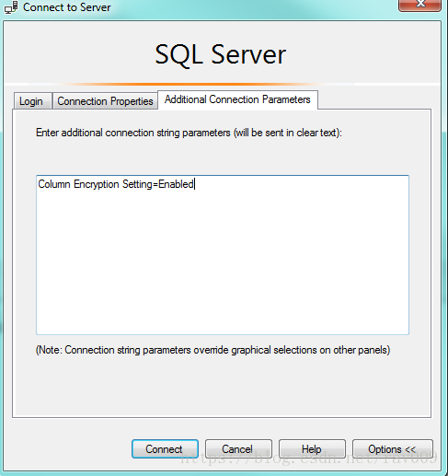The height and width of the screenshot is (476, 448).
Task: Click the note about overriding graphical selections
Action: [213, 350]
